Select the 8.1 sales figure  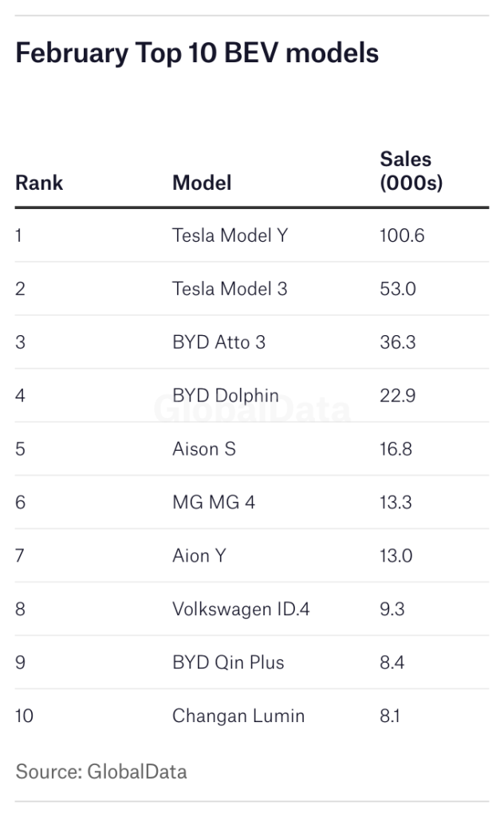390,716
